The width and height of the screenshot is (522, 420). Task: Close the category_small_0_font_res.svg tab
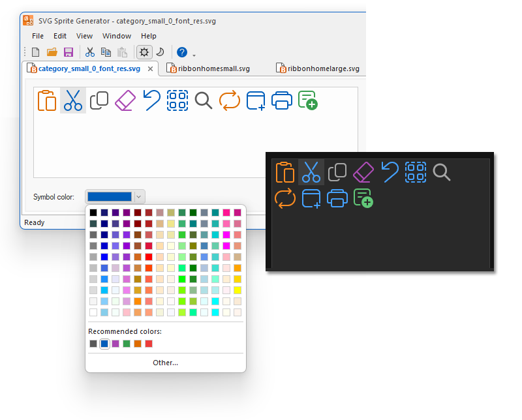150,68
